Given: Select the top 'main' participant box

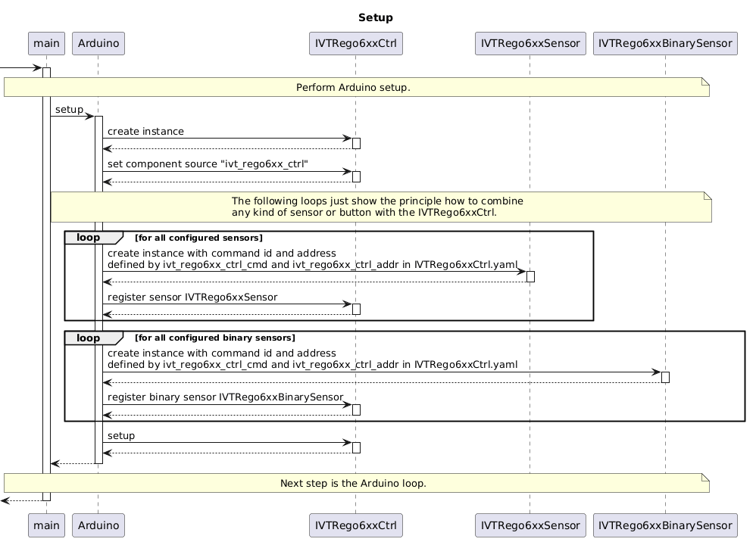Looking at the screenshot, I should click(46, 43).
